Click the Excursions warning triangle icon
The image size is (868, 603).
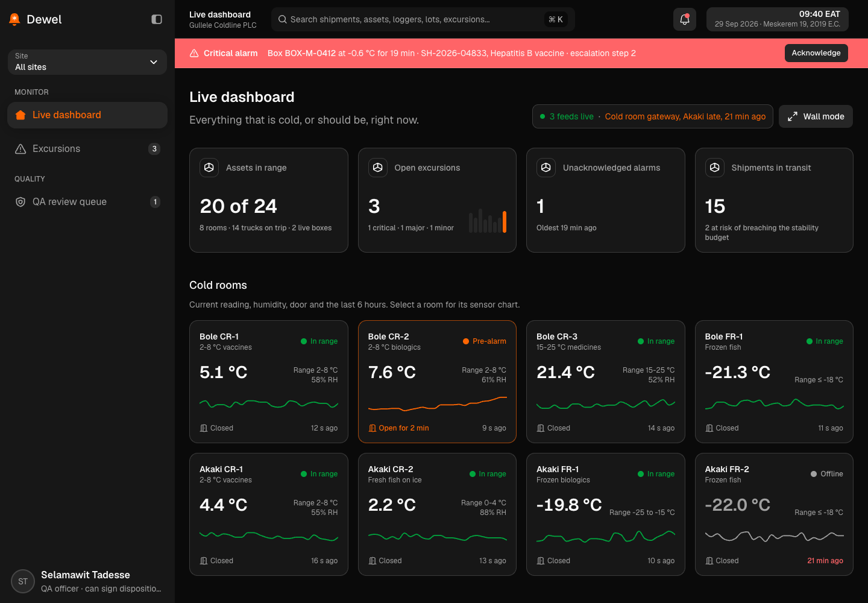click(x=20, y=149)
